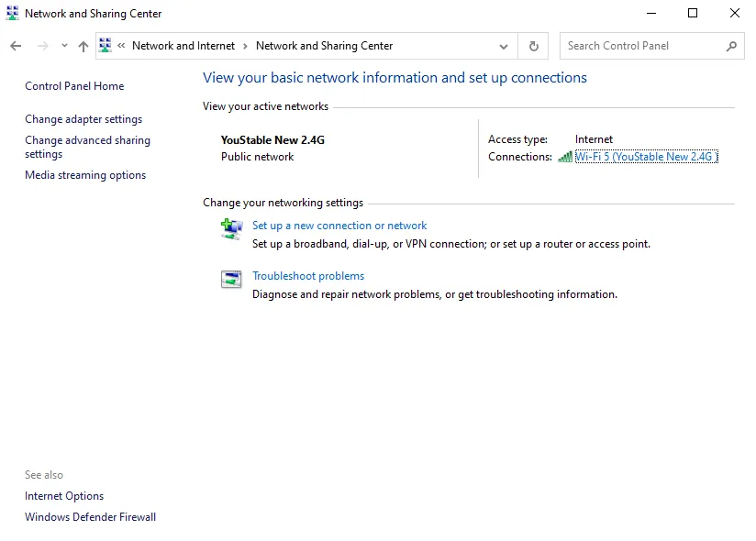The width and height of the screenshot is (756, 541).
Task: Open Media streaming options
Action: [x=85, y=175]
